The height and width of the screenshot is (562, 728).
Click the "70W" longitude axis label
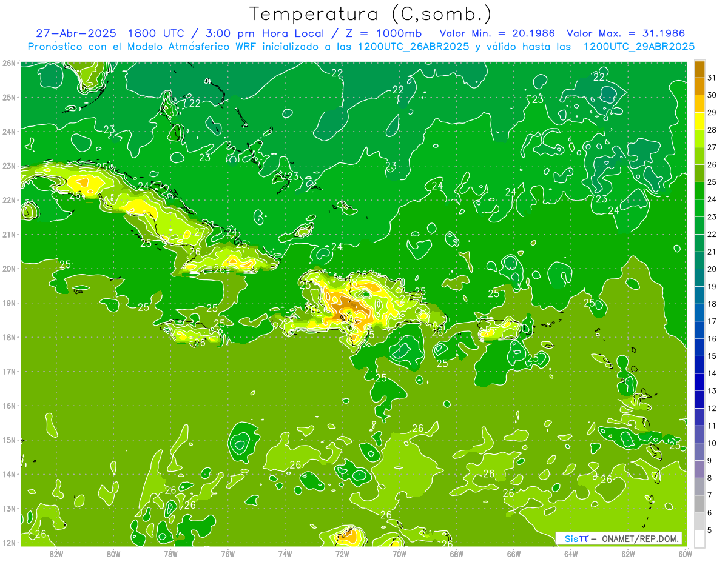point(399,554)
